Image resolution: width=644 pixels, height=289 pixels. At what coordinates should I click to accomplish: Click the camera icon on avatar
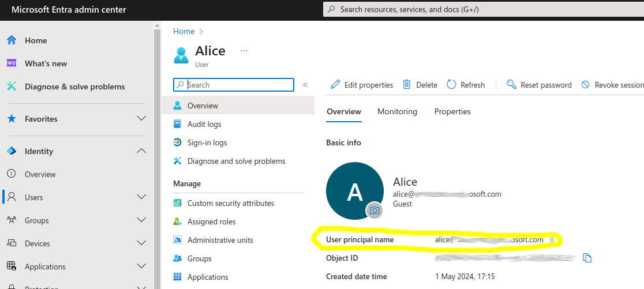tap(374, 210)
